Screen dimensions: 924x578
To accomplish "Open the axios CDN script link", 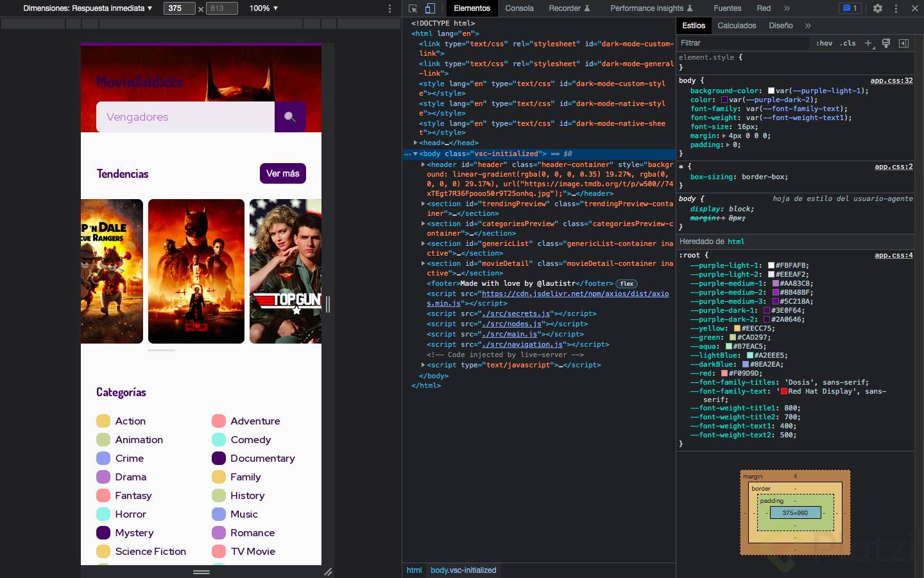I will point(547,299).
